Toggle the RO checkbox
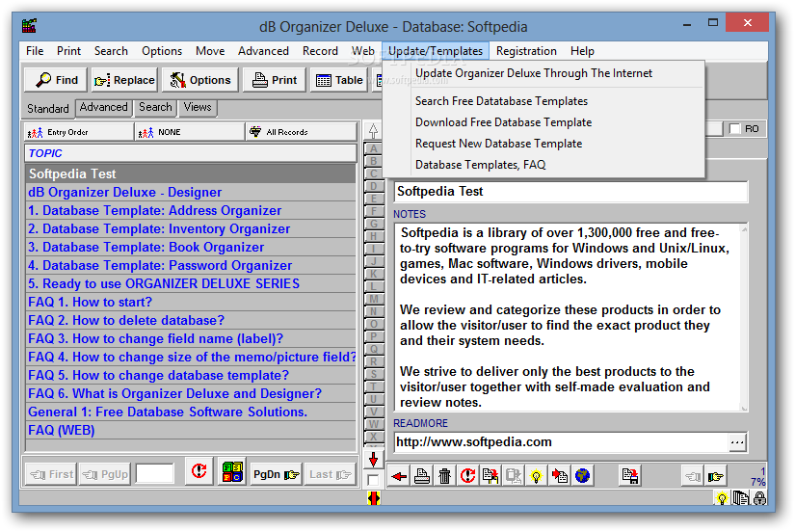Image resolution: width=795 pixels, height=532 pixels. (x=735, y=129)
